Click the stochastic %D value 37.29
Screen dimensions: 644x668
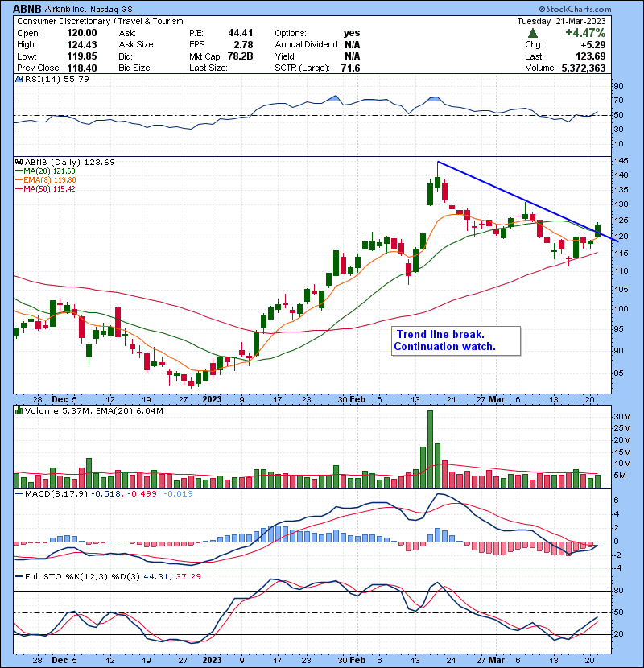click(x=188, y=577)
